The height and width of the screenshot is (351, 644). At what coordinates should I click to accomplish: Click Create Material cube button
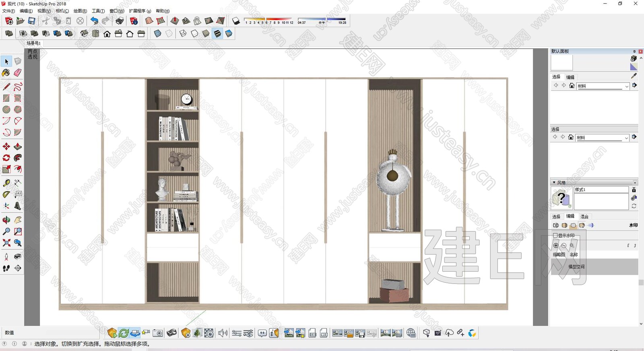[634, 59]
